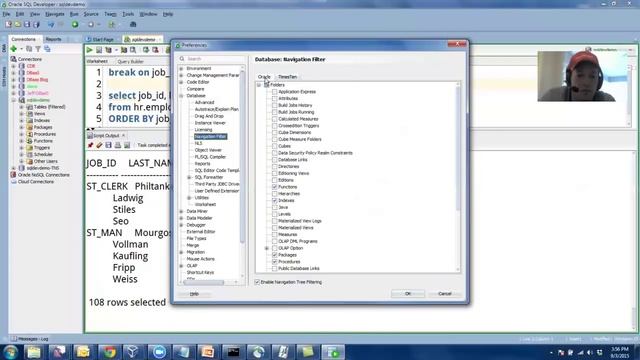
Task: Click the New file toolbar icon
Action: [x=9, y=24]
